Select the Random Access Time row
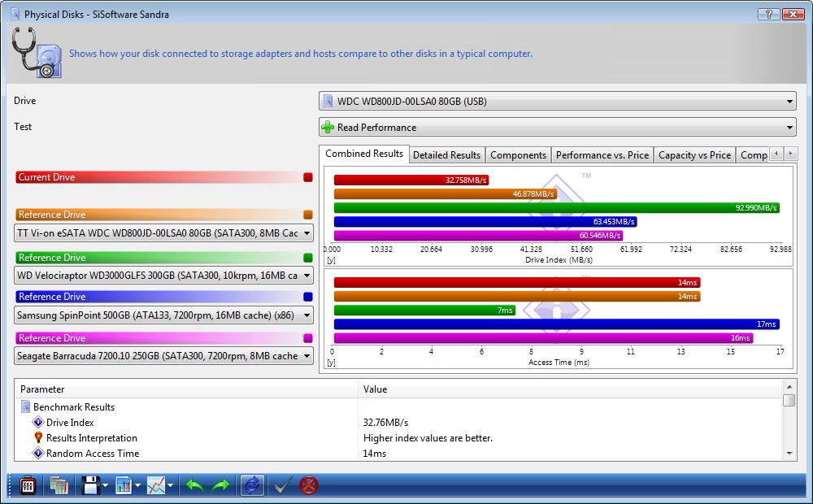This screenshot has height=504, width=813. [x=399, y=453]
